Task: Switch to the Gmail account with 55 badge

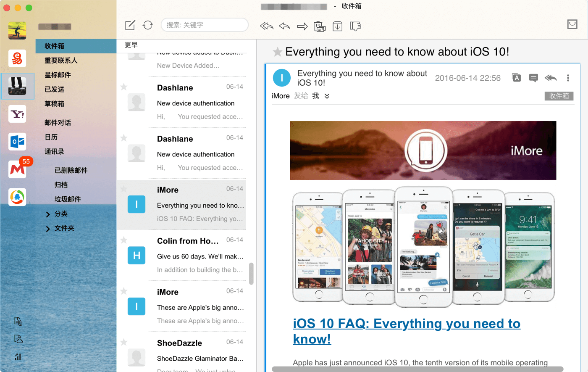Action: click(17, 169)
